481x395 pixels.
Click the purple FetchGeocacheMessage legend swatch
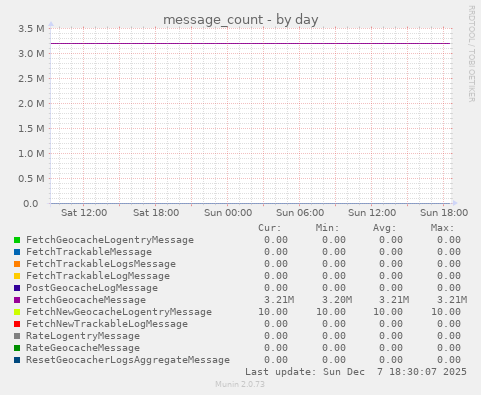click(x=17, y=300)
